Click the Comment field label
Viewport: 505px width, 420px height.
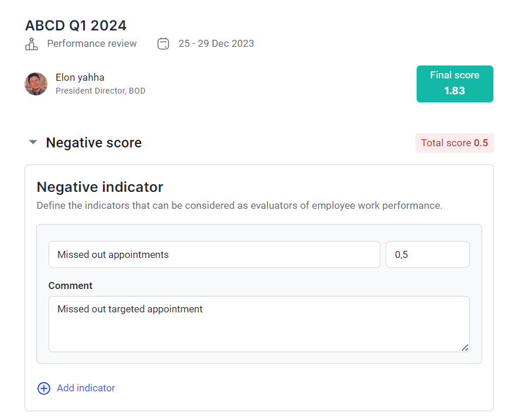[70, 285]
